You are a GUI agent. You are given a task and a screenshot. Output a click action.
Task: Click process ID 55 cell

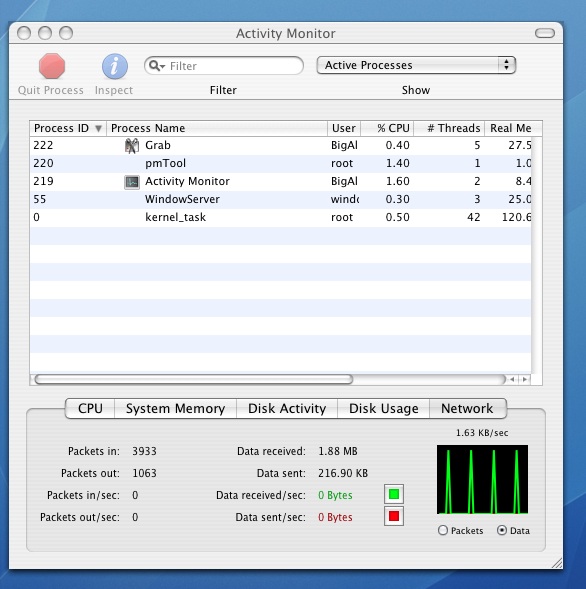click(x=39, y=199)
